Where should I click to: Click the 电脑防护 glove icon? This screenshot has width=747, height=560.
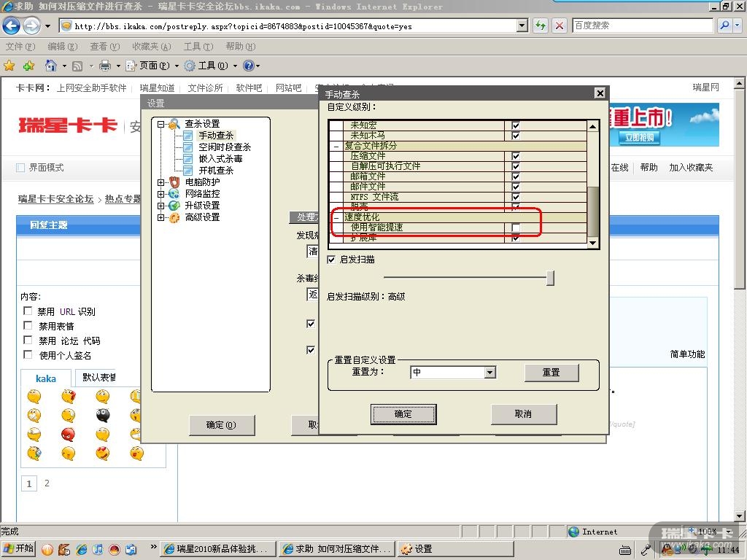pos(174,182)
